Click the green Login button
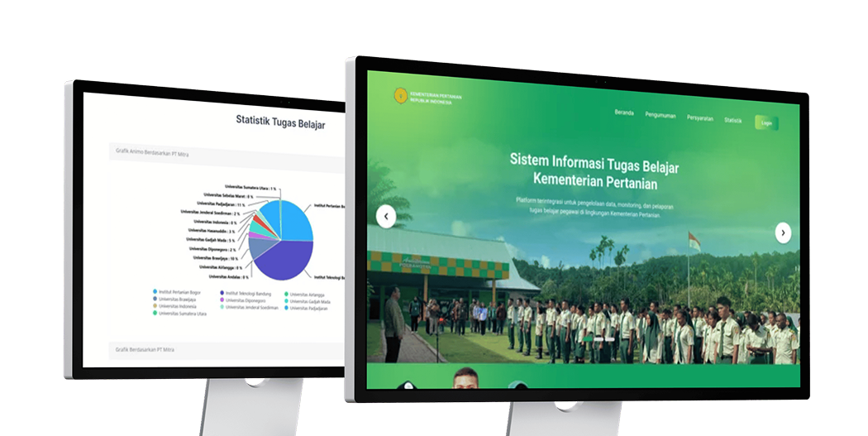This screenshot has height=436, width=868. [766, 123]
